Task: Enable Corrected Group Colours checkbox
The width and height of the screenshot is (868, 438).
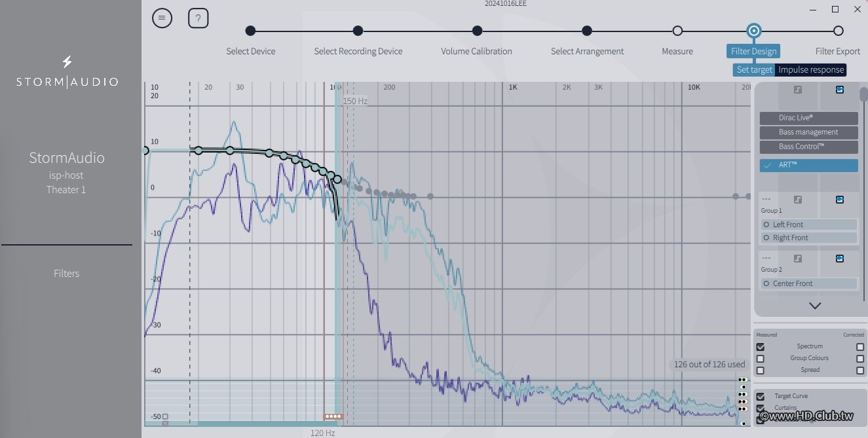Action: [860, 359]
